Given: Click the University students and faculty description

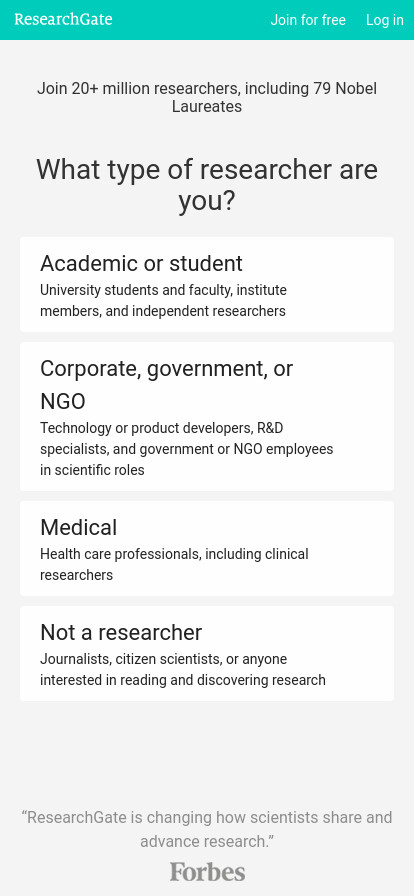Looking at the screenshot, I should 163,301.
